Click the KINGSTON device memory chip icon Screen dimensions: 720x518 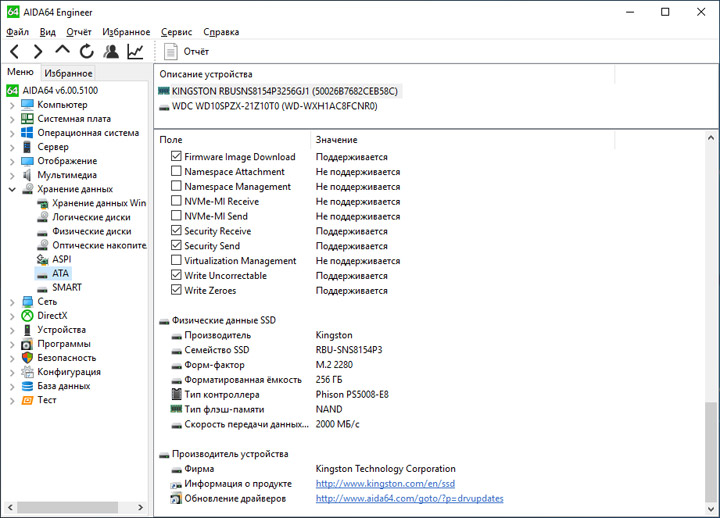point(164,91)
